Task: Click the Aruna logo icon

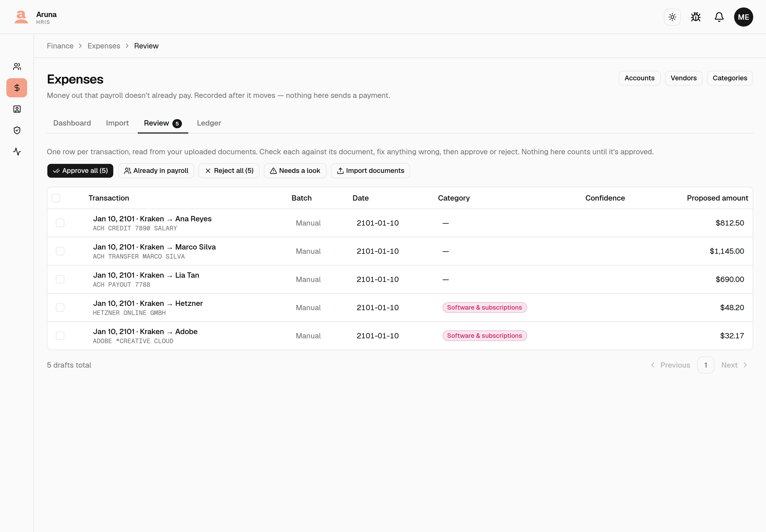Action: click(x=21, y=17)
